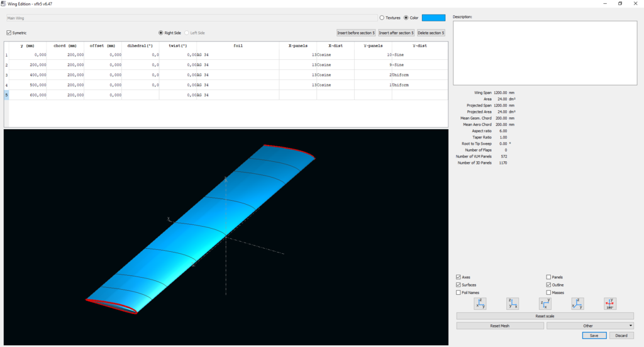The image size is (644, 347).
Task: Disable the Axes checkbox
Action: (458, 277)
